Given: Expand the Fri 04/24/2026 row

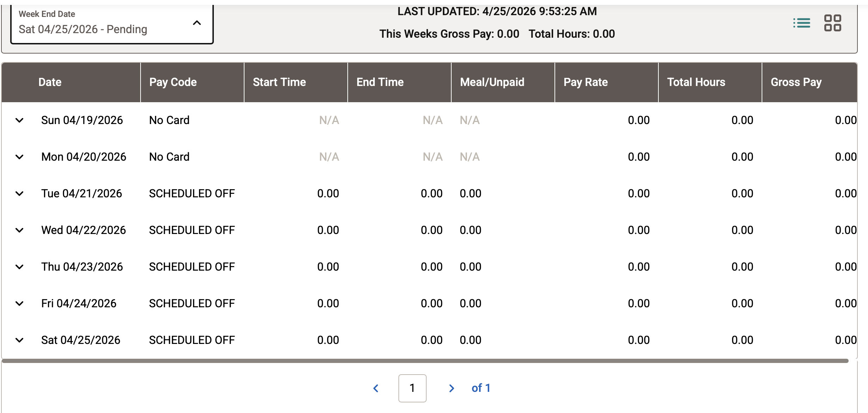Looking at the screenshot, I should (x=20, y=304).
